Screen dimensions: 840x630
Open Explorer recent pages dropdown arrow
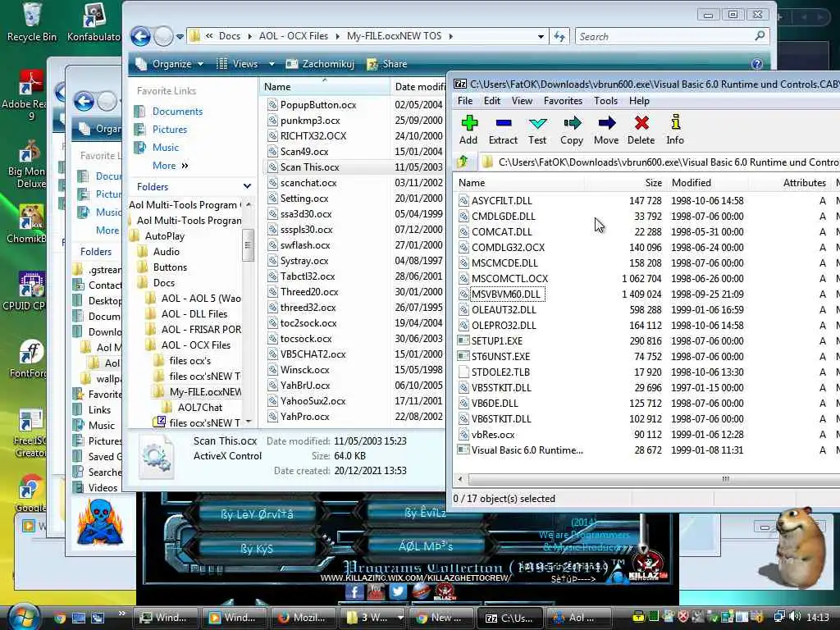pyautogui.click(x=180, y=36)
